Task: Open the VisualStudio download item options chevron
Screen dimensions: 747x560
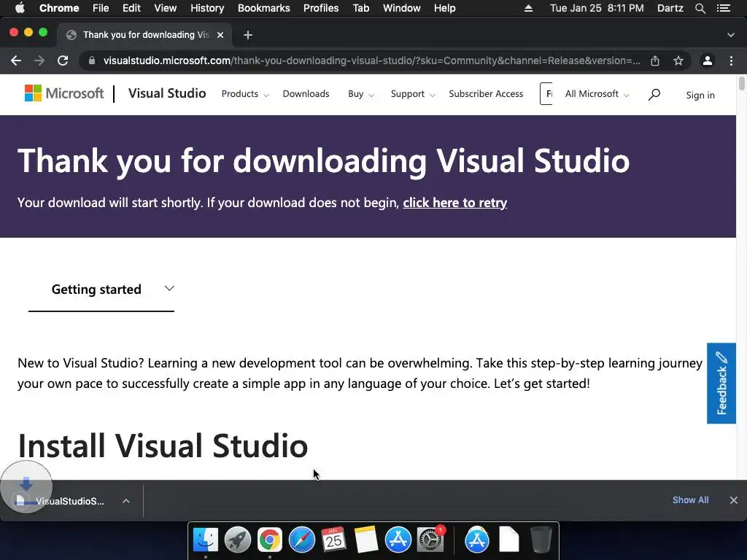Action: click(x=126, y=501)
